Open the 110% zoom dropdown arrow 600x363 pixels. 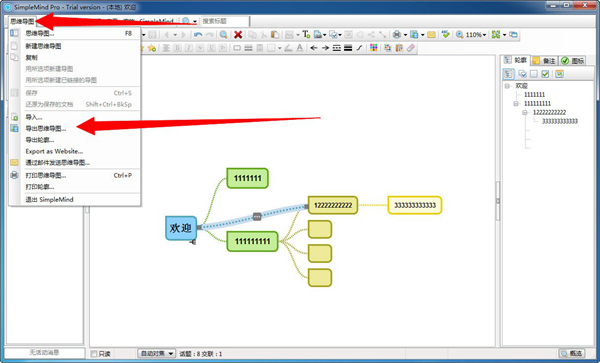484,35
